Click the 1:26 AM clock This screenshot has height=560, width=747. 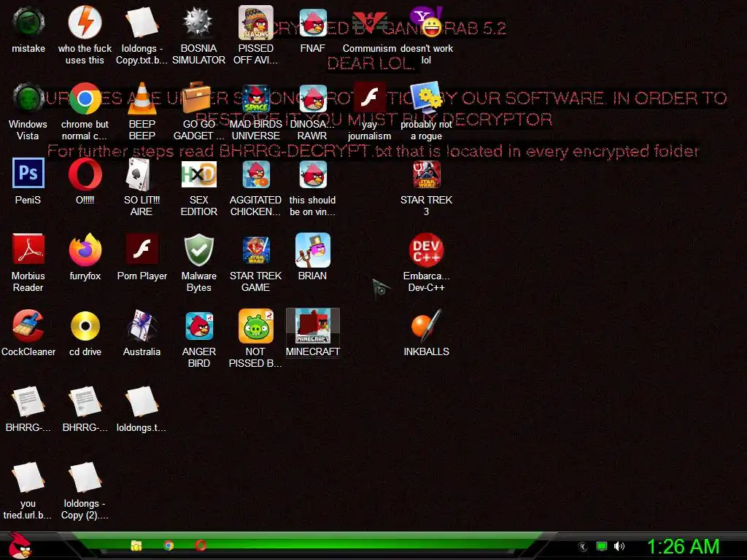tap(683, 546)
